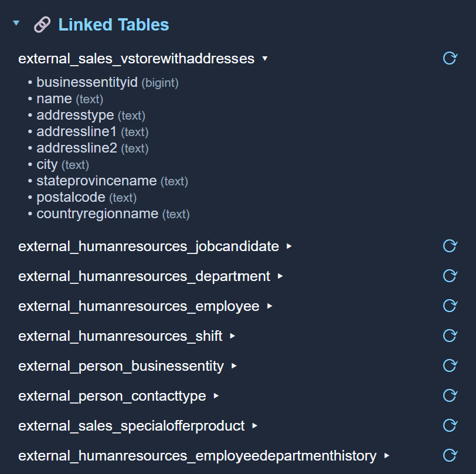Image resolution: width=476 pixels, height=474 pixels.
Task: Refresh the external_humanresources_shift table
Action: point(450,336)
